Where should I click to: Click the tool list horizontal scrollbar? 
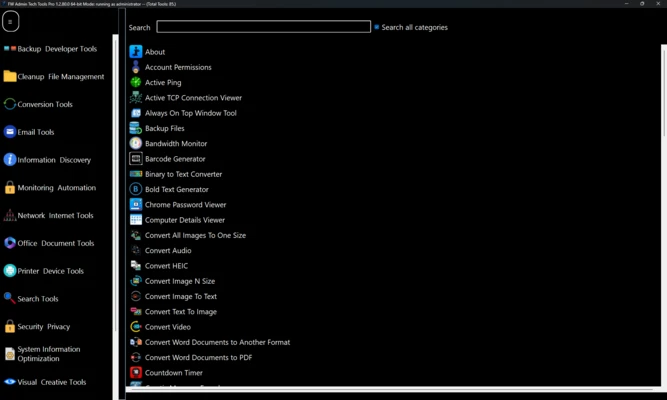[x=391, y=389]
